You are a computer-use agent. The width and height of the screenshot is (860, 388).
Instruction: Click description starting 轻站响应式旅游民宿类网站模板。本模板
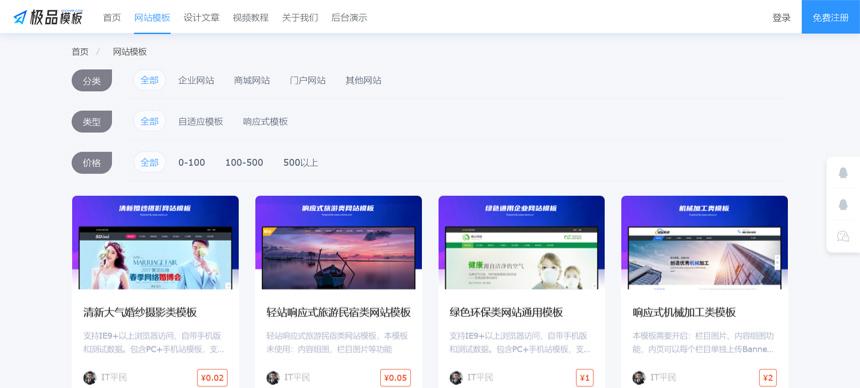[x=337, y=342]
